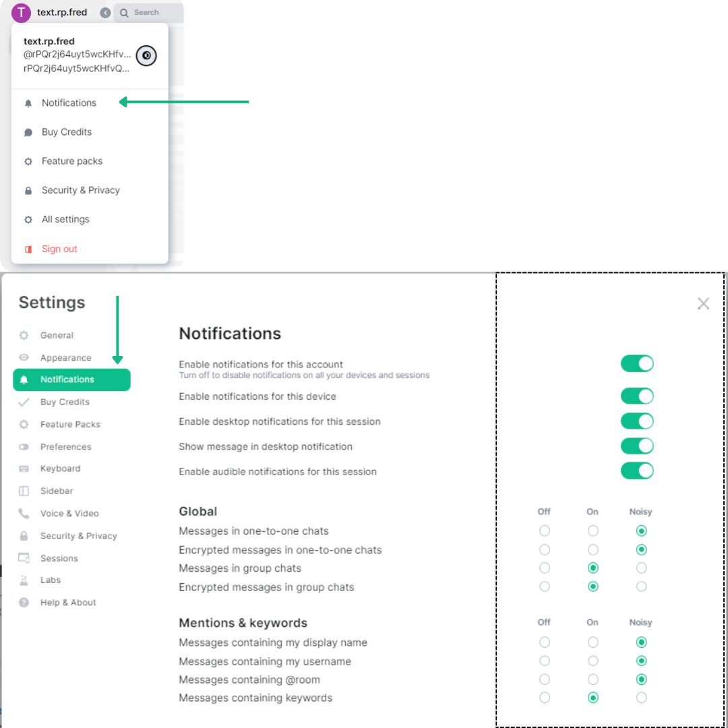This screenshot has height=728, width=728.
Task: Set Messages in group chats to Noisy
Action: (x=641, y=568)
